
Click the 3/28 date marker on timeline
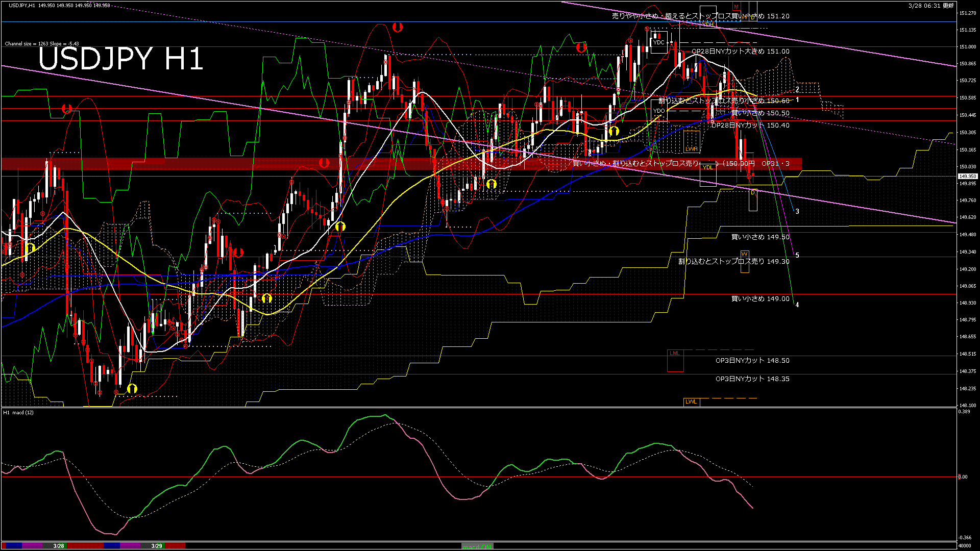[59, 546]
